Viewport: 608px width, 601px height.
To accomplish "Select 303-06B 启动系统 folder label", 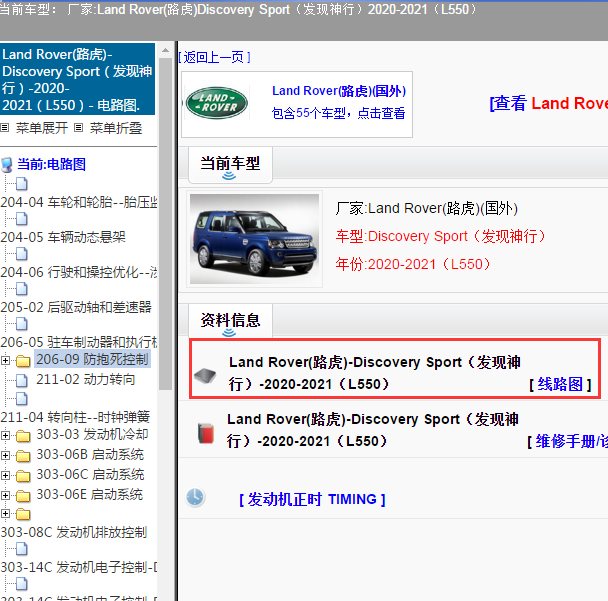I will 90,454.
